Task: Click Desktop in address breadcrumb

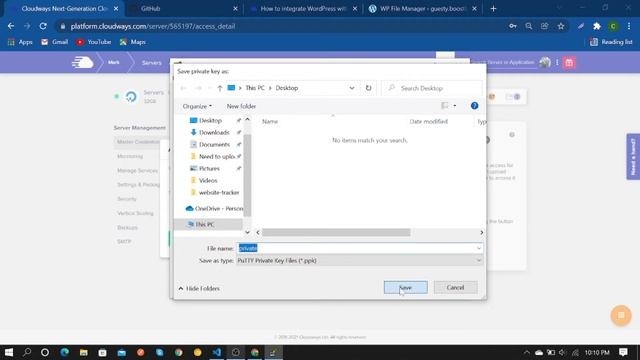Action: 287,88
